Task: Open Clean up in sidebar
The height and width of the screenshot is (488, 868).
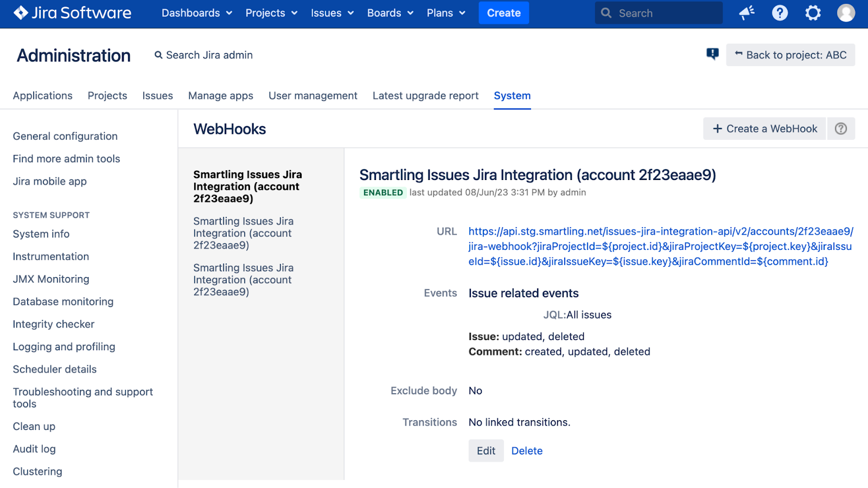Action: (x=34, y=427)
